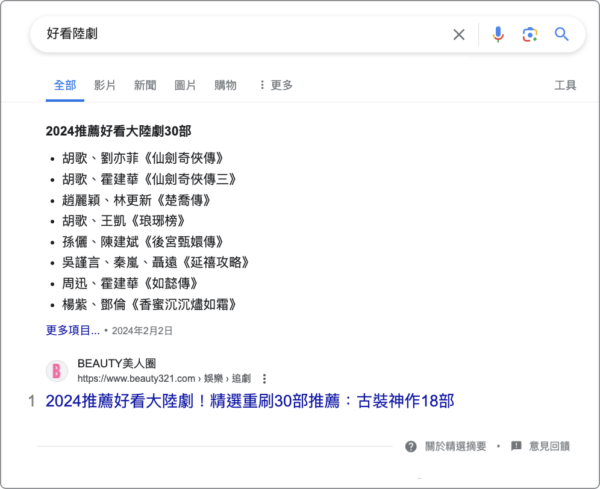This screenshot has width=600, height=489.
Task: Select list item 胡歌、劉亦菲《仙劍奇俠傳》
Action: [x=143, y=158]
